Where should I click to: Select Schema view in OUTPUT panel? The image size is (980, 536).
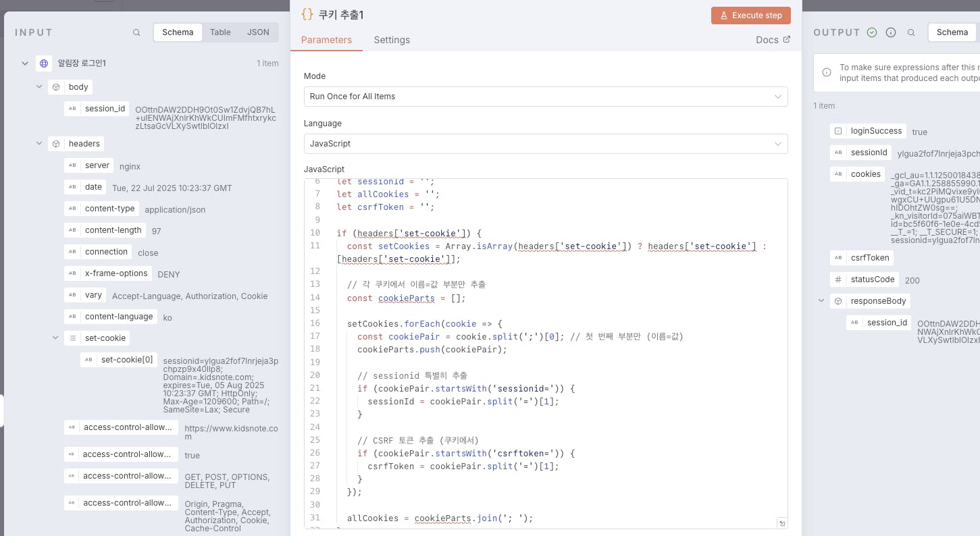952,32
